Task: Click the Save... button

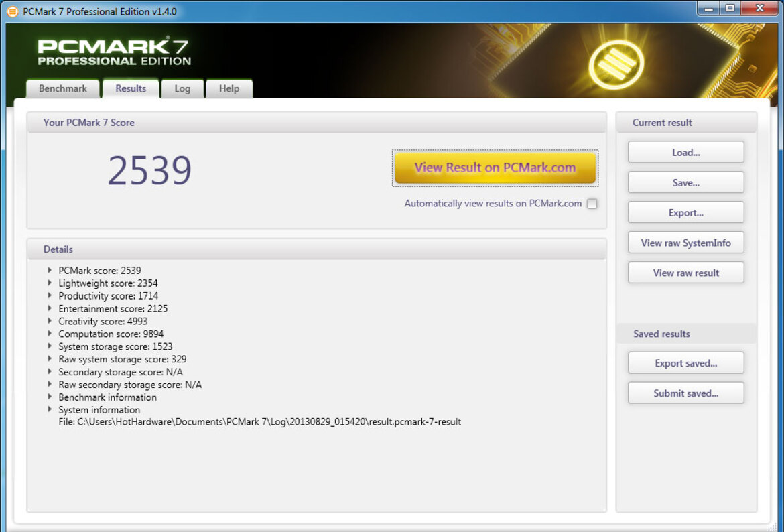Action: 686,182
